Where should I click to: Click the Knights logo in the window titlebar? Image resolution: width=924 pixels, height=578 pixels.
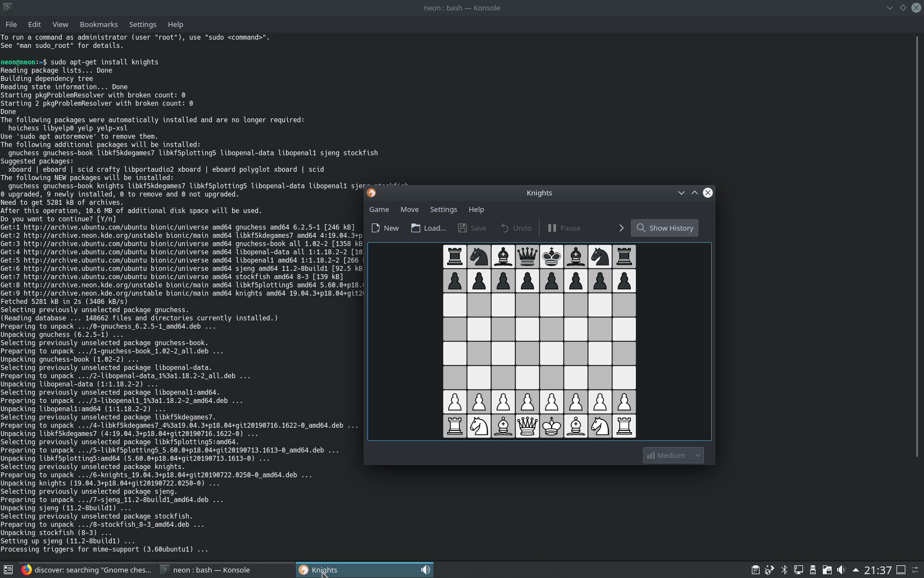point(371,193)
